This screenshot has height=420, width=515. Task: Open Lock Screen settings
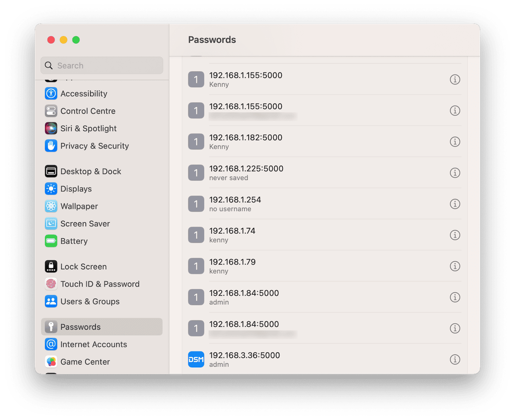83,267
